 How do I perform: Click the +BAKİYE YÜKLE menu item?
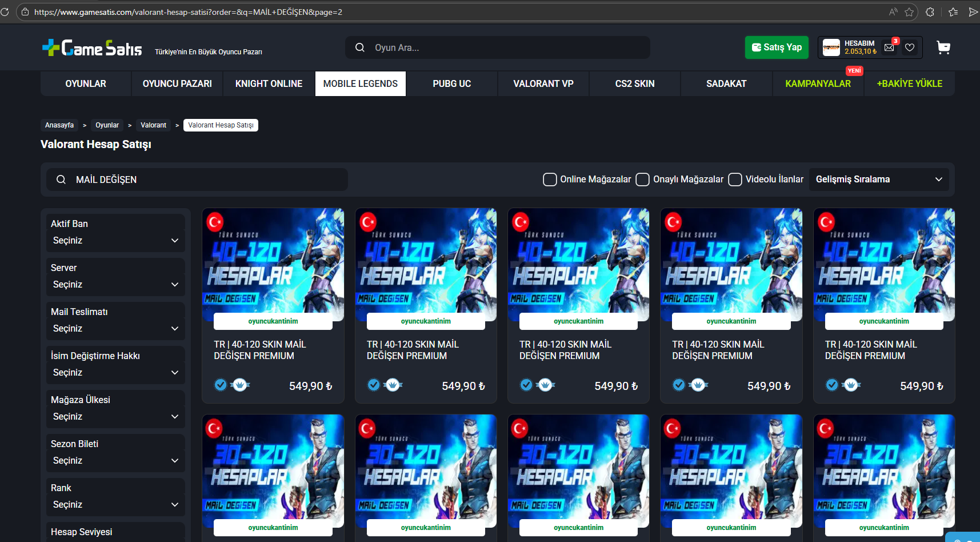pyautogui.click(x=910, y=83)
